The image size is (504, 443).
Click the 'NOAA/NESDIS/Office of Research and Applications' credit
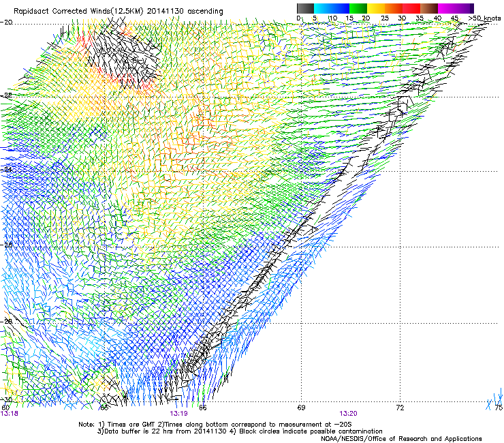[401, 439]
